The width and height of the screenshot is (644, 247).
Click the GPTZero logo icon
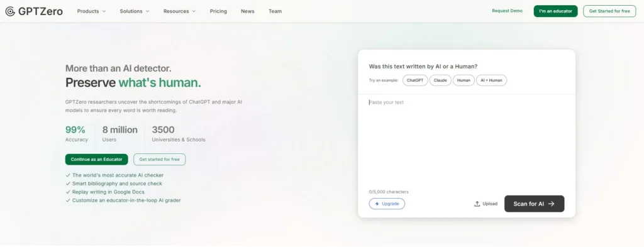[x=10, y=11]
